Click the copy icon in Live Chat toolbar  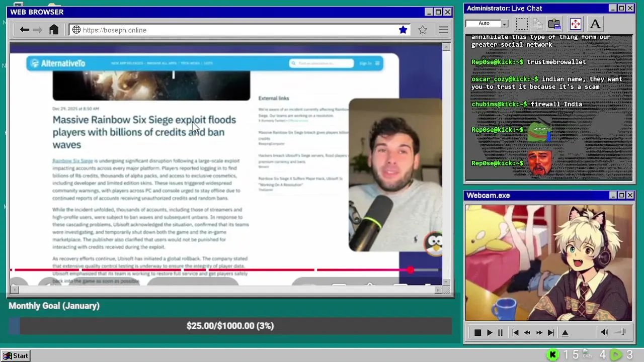538,24
